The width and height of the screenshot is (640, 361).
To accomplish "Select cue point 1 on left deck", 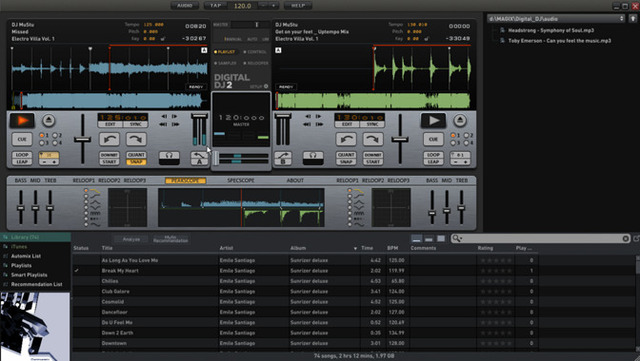I will point(42,135).
